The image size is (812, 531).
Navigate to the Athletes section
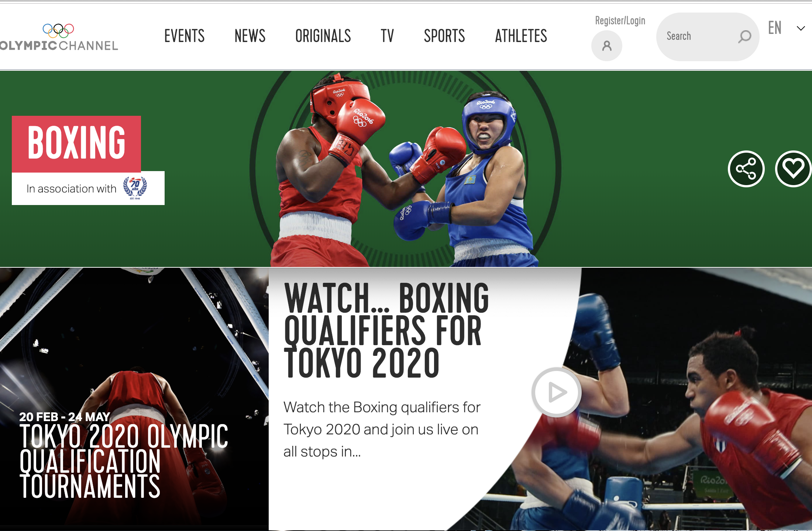[x=521, y=36]
